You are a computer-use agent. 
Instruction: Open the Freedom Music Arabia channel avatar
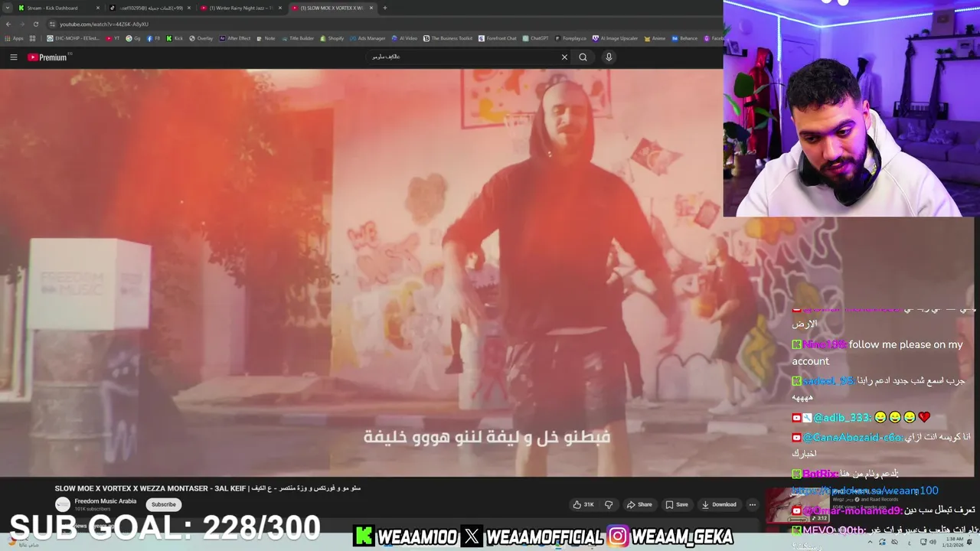click(x=62, y=504)
